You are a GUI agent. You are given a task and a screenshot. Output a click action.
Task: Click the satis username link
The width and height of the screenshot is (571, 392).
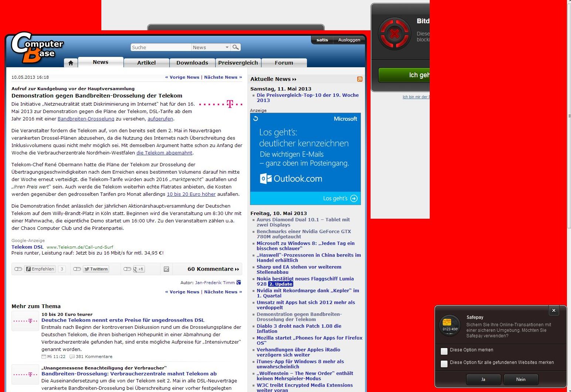pos(322,40)
